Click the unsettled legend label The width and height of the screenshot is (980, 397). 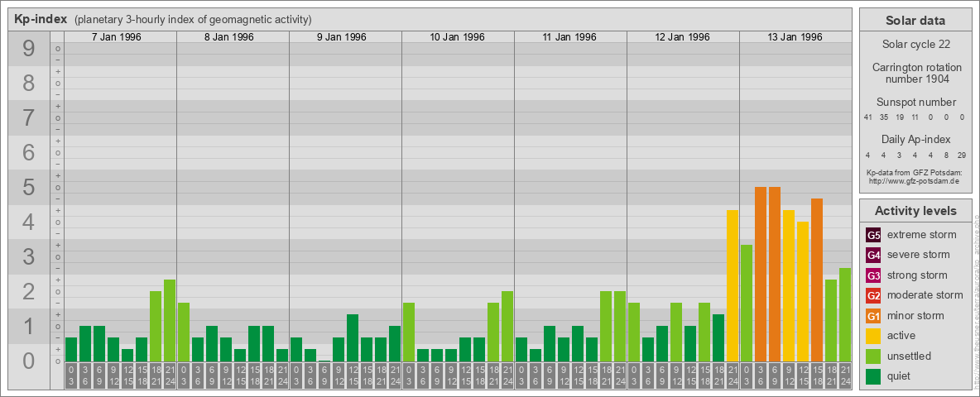(909, 356)
